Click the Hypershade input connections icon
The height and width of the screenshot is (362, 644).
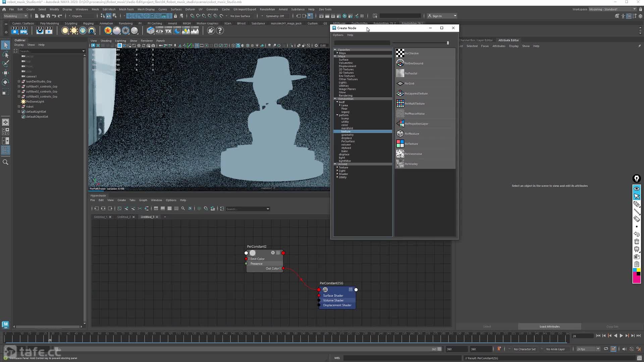point(96,208)
